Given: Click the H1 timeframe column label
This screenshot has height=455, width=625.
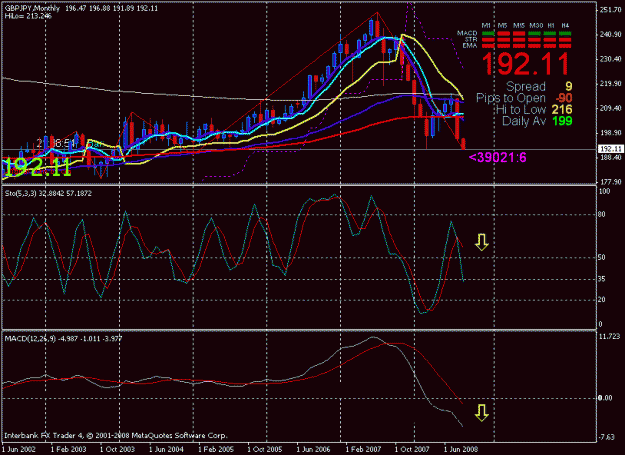Looking at the screenshot, I should pyautogui.click(x=551, y=25).
